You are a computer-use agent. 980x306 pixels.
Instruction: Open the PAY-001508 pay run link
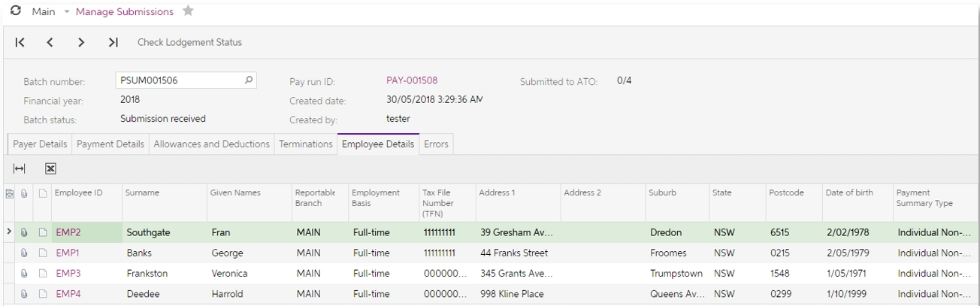[x=411, y=80]
